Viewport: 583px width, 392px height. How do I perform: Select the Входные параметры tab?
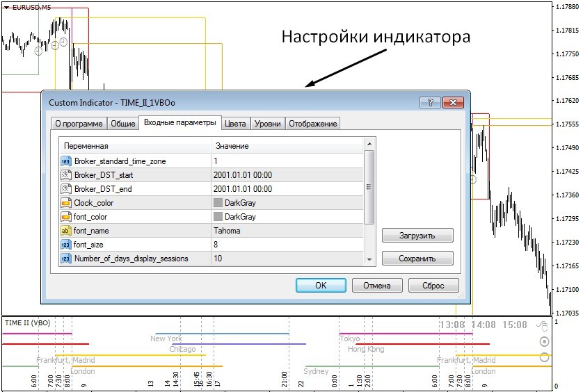click(x=180, y=122)
